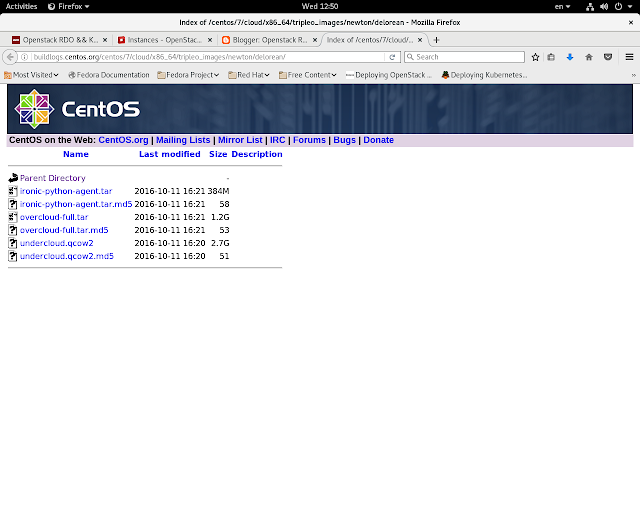Click unknown-file icon beside ironic-python-agent.tar.md5
This screenshot has width=640, height=512.
(13, 204)
